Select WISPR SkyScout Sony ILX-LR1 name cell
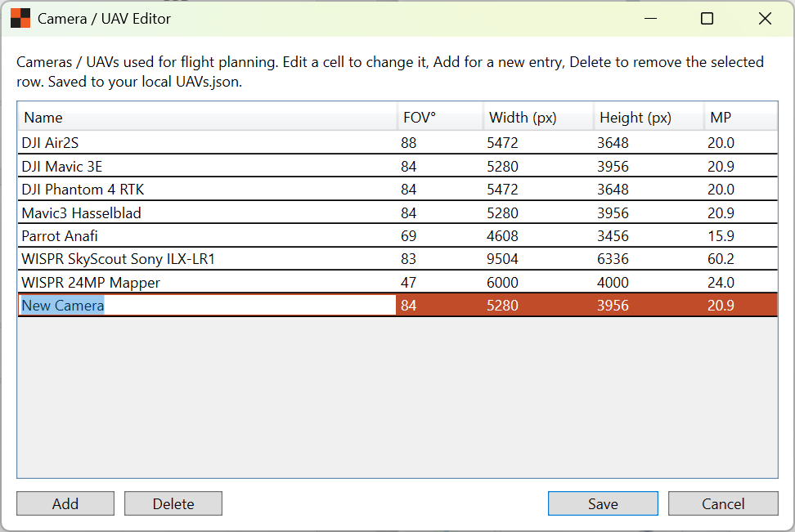The height and width of the screenshot is (532, 795). pos(208,259)
